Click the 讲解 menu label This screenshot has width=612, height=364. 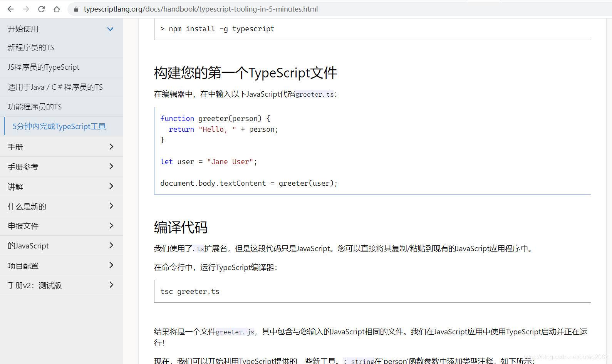click(15, 187)
